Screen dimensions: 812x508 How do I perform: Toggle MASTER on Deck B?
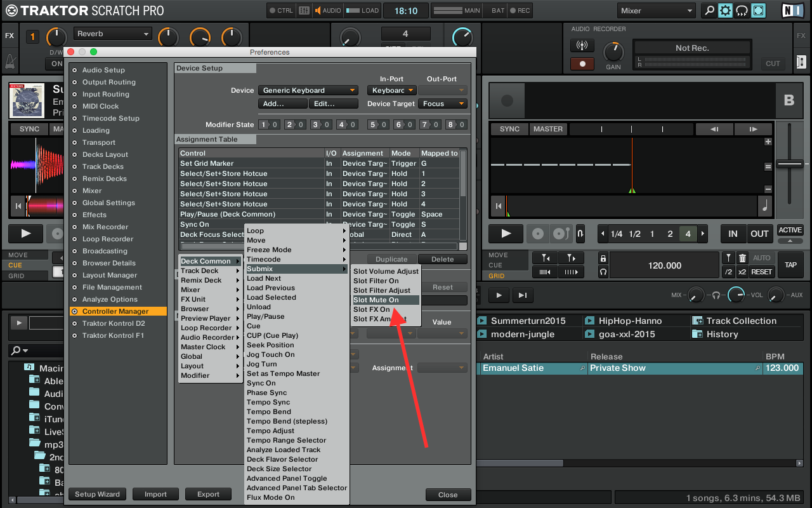(x=547, y=129)
